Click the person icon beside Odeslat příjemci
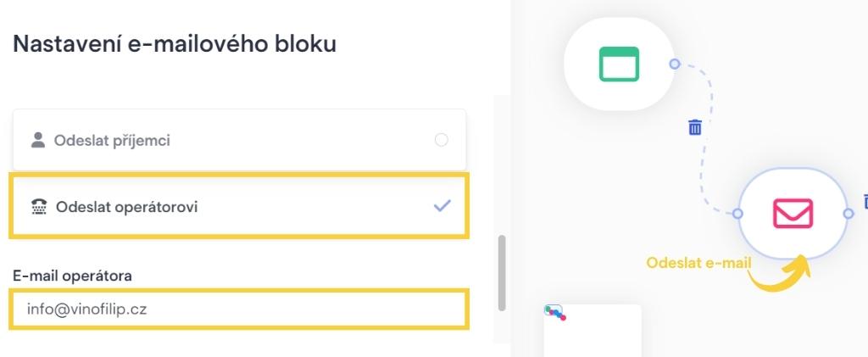 pos(37,140)
